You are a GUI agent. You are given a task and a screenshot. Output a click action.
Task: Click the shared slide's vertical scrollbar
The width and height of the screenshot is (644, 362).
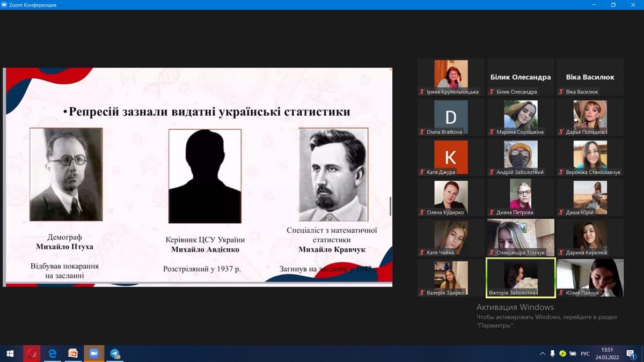click(x=390, y=206)
